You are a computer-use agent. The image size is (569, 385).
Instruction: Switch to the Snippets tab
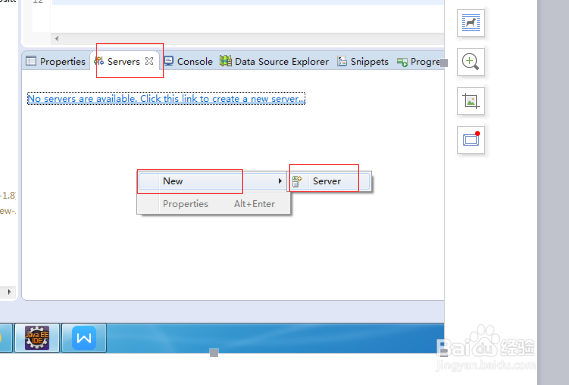[363, 61]
